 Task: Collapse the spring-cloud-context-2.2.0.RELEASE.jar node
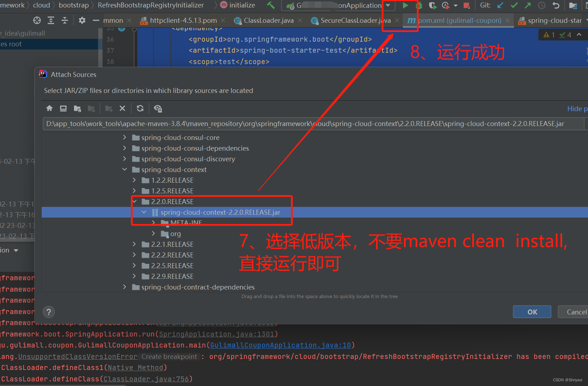pyautogui.click(x=144, y=212)
